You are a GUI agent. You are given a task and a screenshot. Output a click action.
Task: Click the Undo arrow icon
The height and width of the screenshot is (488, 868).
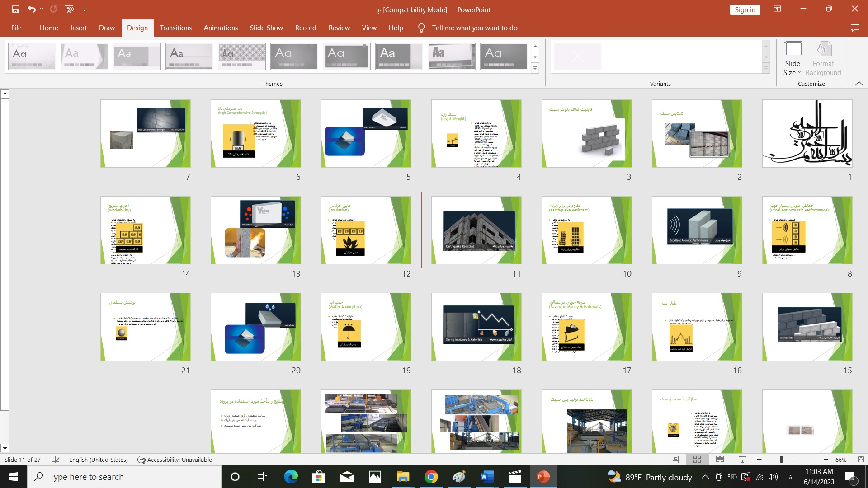tap(31, 9)
